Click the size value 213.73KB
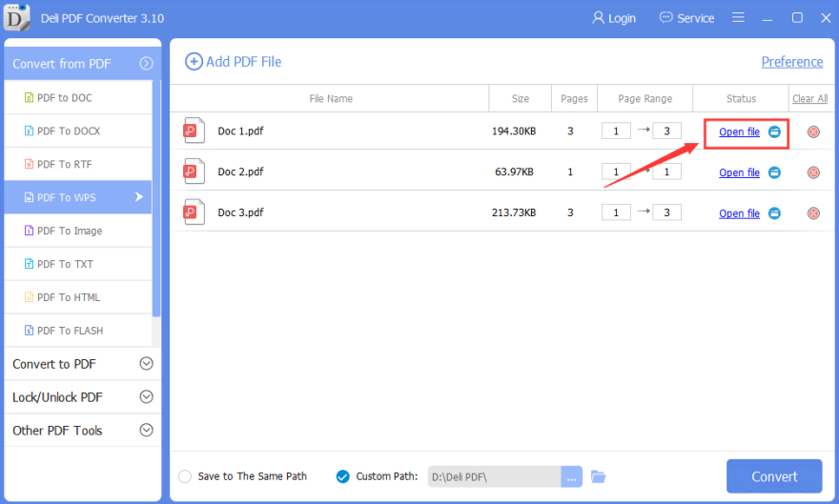The width and height of the screenshot is (839, 504). 514,212
